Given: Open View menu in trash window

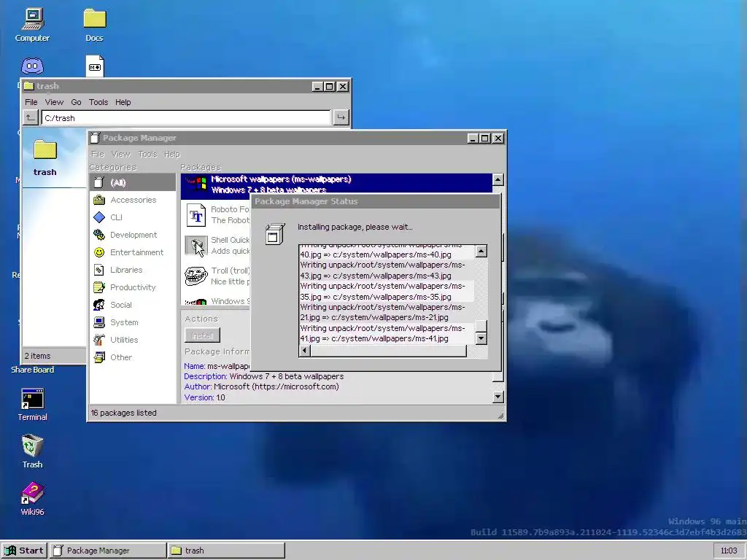Looking at the screenshot, I should tap(54, 102).
